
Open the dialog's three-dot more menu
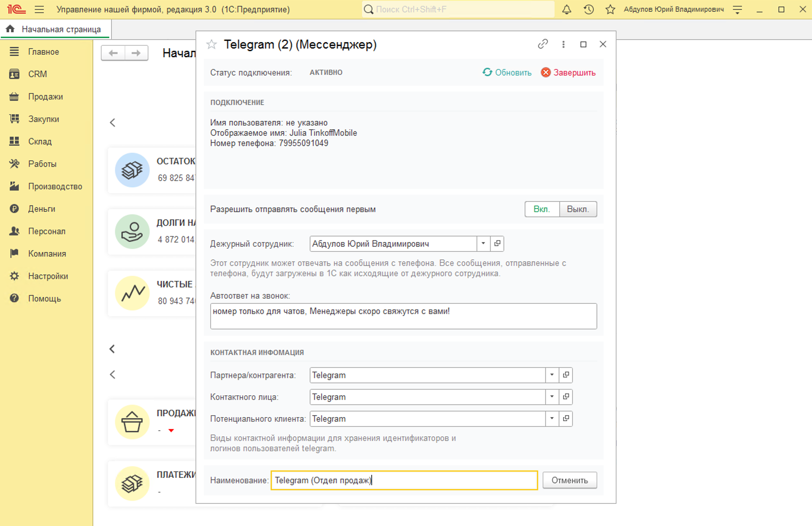(x=563, y=44)
